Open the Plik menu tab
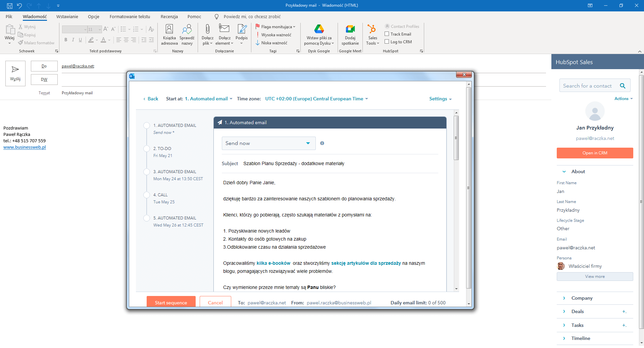The image size is (644, 348). pos(9,17)
